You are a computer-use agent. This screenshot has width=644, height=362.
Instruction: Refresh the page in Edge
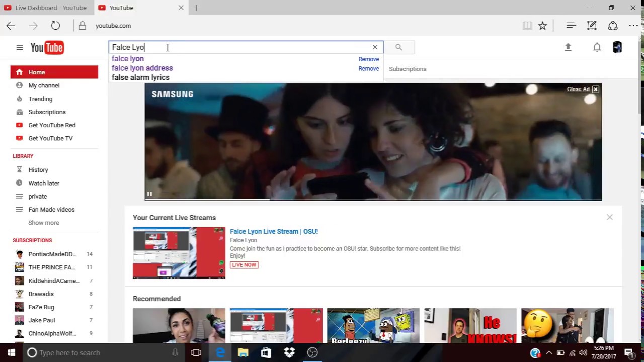(x=55, y=26)
